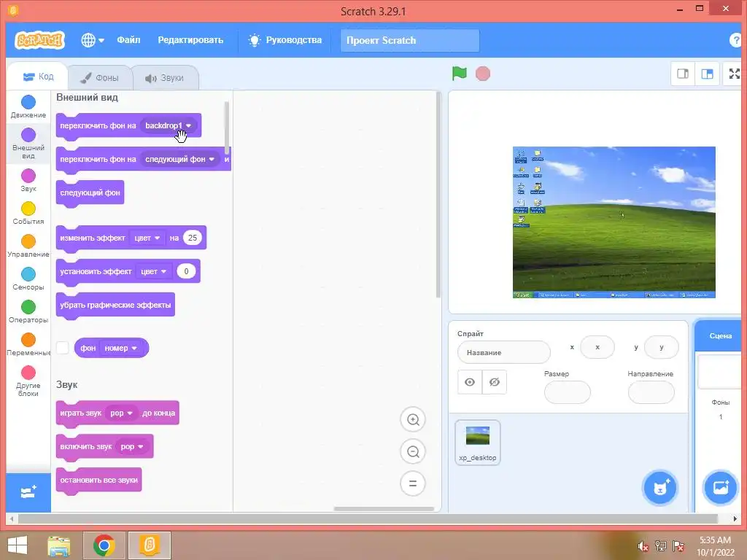Zoom out the code workspace

point(413,451)
